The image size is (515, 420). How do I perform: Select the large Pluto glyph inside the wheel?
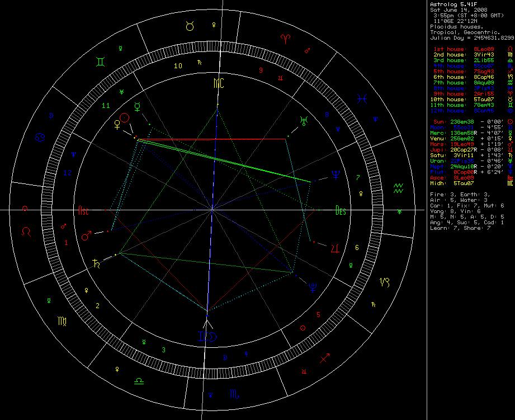coord(312,287)
